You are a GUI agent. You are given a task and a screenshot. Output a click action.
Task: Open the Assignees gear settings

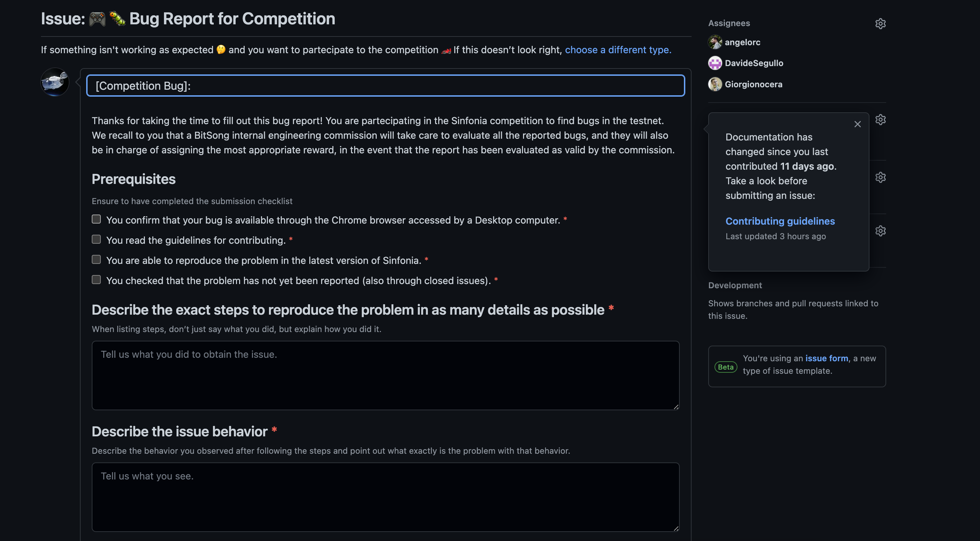pos(880,24)
